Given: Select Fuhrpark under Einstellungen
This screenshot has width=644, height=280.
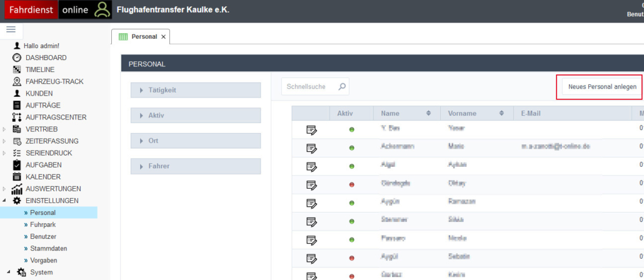Looking at the screenshot, I should [43, 224].
